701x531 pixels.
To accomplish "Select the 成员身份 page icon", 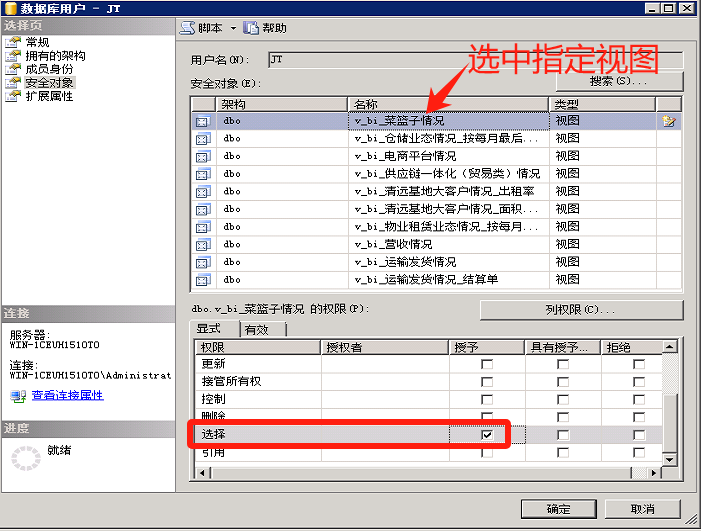I will [13, 69].
